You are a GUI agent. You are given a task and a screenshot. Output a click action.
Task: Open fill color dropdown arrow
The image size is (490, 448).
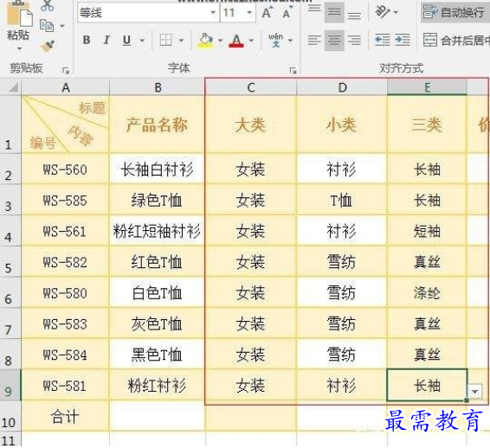tap(220, 41)
